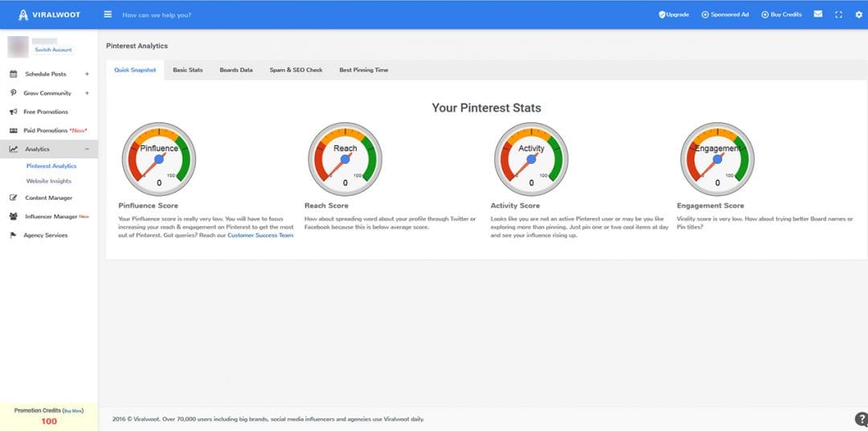Click the 'Your Pinterest Stats' title
Image resolution: width=868 pixels, height=432 pixels.
pyautogui.click(x=486, y=108)
